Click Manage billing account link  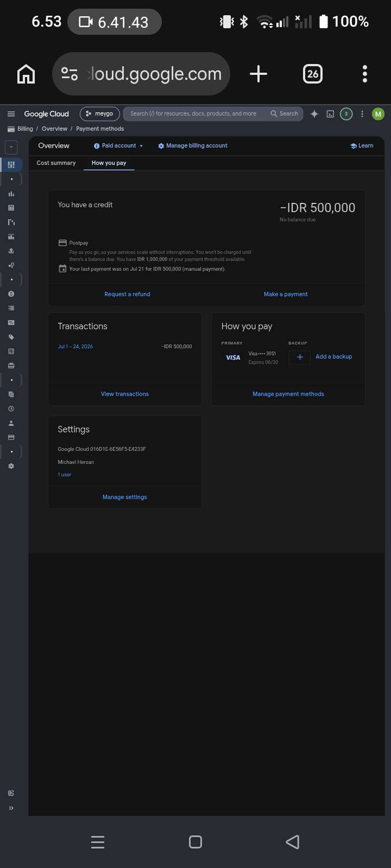pyautogui.click(x=193, y=146)
